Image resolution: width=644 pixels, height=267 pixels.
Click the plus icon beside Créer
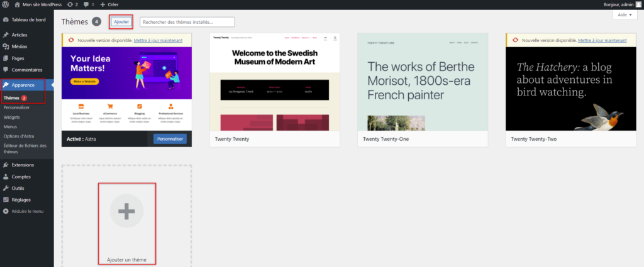pyautogui.click(x=103, y=4)
